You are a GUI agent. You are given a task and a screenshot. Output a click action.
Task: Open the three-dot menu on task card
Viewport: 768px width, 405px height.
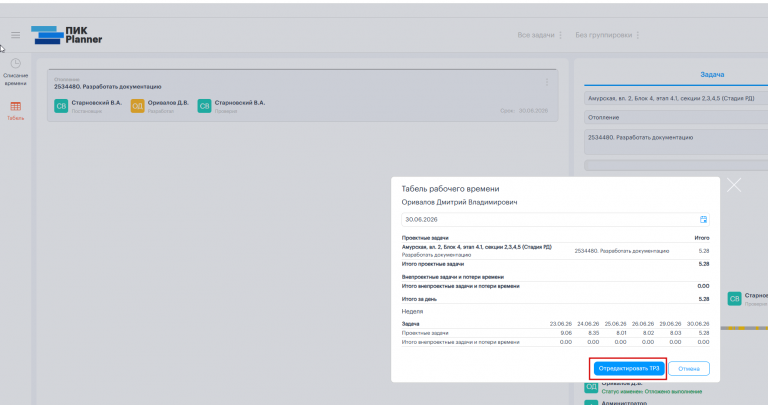click(x=547, y=82)
